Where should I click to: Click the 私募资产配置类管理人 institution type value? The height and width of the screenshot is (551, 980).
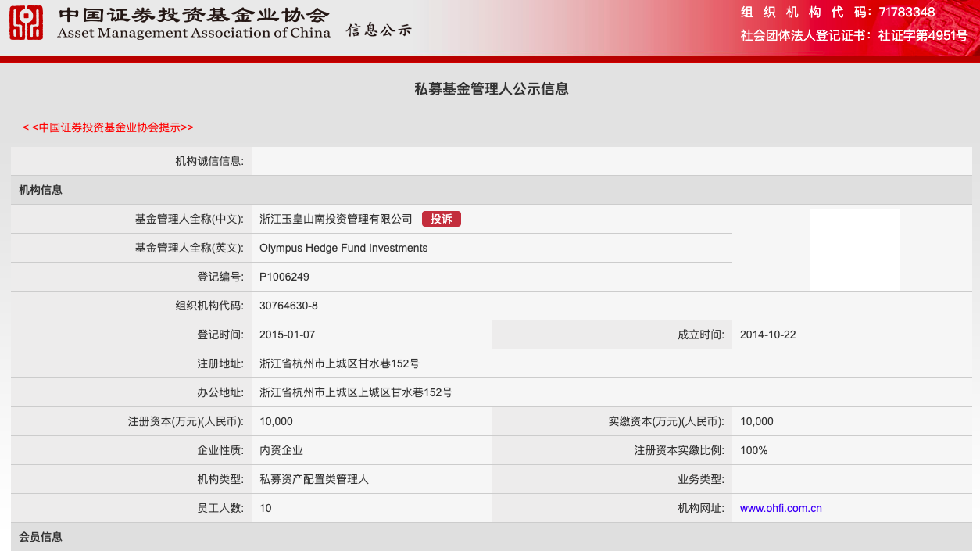click(x=313, y=479)
